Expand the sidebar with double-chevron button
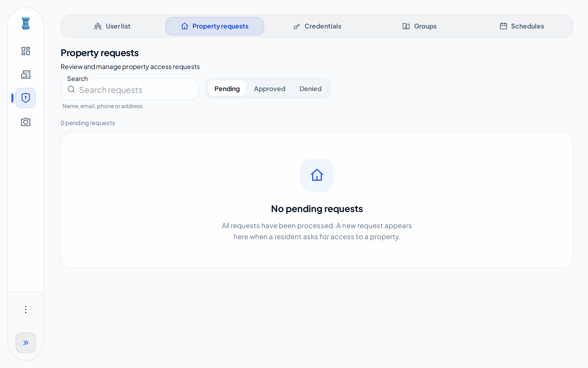The width and height of the screenshot is (588, 368). (26, 343)
